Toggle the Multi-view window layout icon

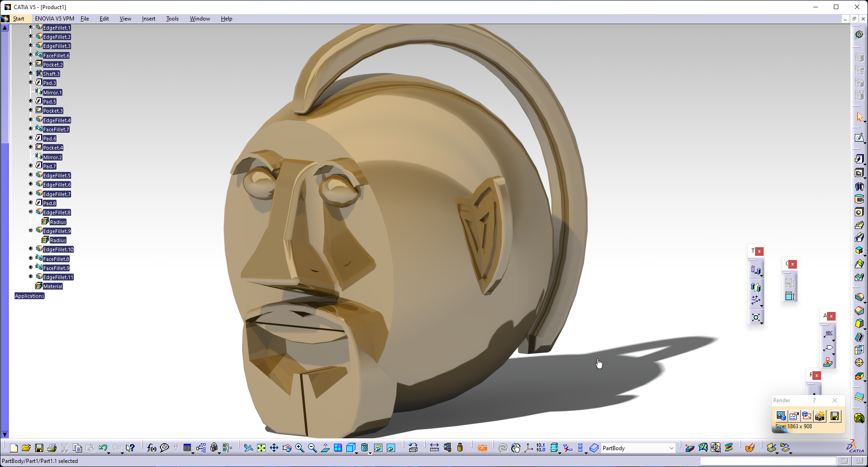pyautogui.click(x=338, y=448)
